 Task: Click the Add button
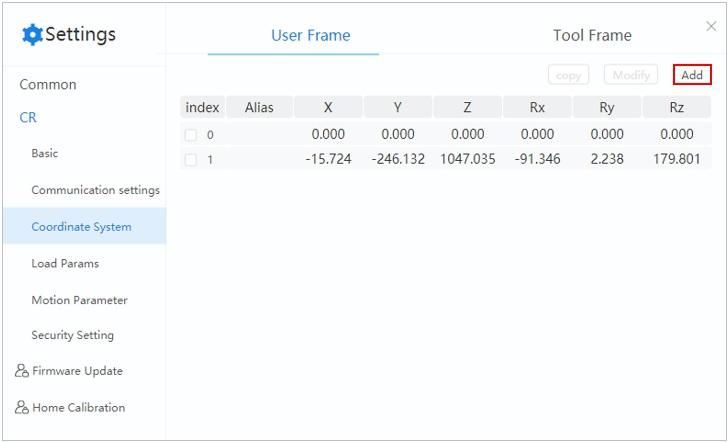pos(692,75)
